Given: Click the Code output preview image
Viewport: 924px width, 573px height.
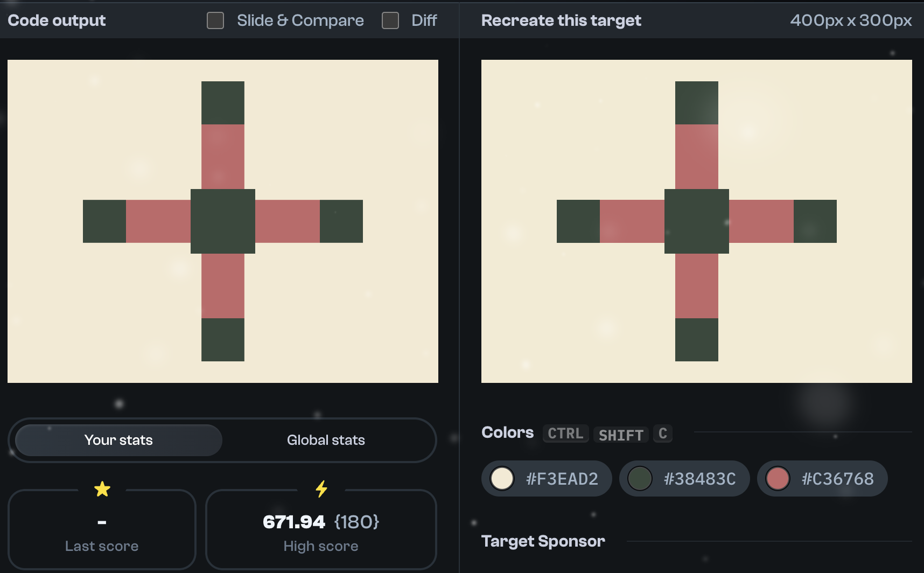Looking at the screenshot, I should (x=222, y=220).
